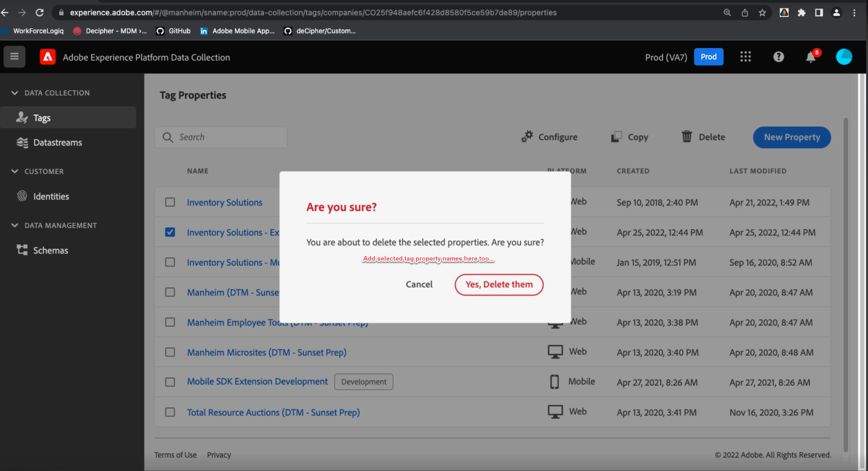Open the apps grid switcher
Viewport: 868px width, 471px height.
(745, 56)
